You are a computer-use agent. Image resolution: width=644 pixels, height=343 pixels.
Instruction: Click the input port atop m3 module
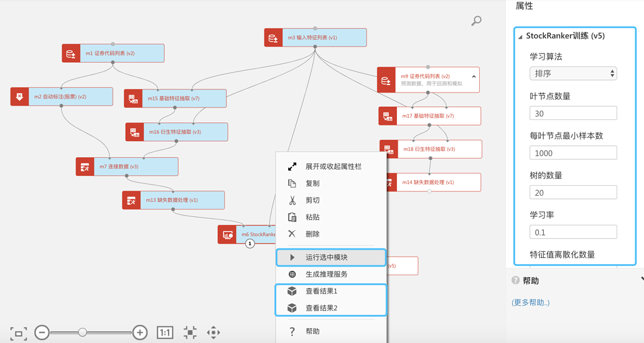pyautogui.click(x=315, y=29)
